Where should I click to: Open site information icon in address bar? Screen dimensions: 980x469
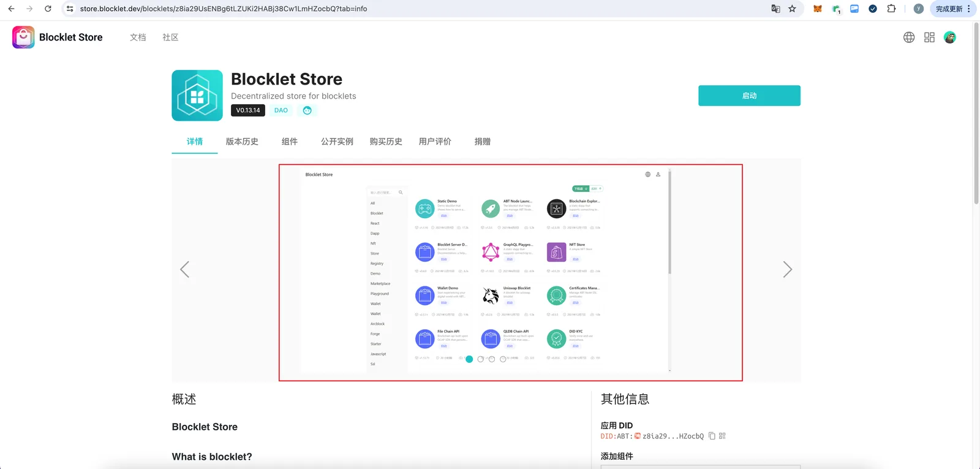tap(70, 9)
